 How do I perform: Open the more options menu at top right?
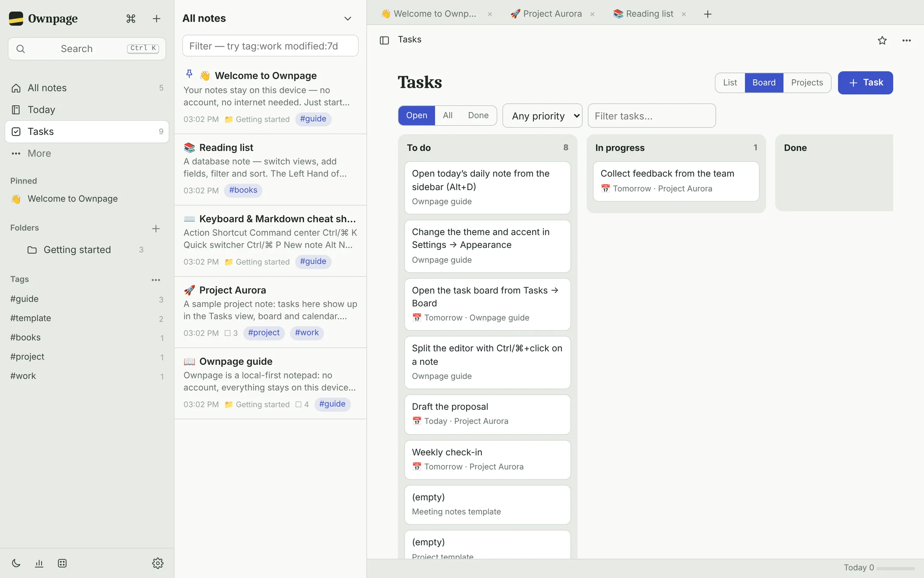tap(906, 40)
